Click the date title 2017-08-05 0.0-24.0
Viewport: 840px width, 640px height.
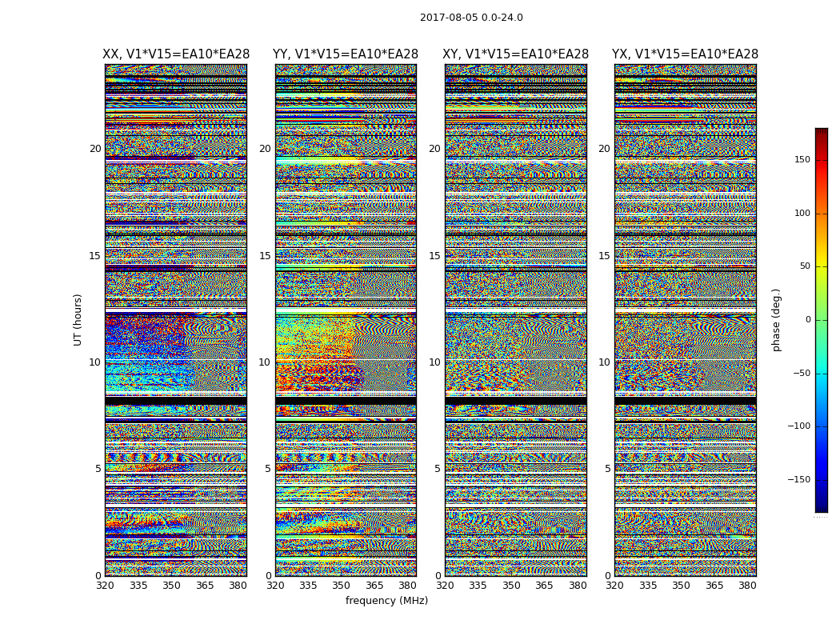point(471,18)
